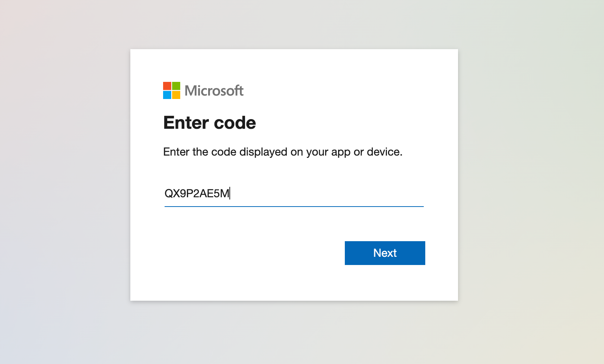This screenshot has height=364, width=604.
Task: Click the blue underline beneath the code field
Action: 294,206
